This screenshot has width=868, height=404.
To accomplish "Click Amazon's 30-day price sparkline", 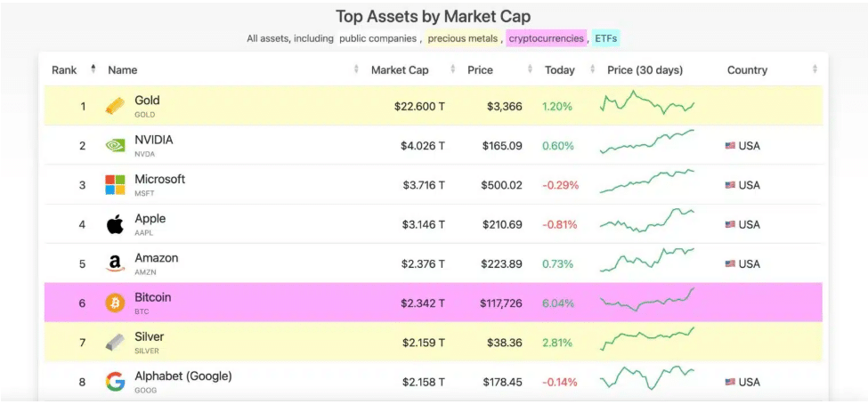I will [x=647, y=260].
